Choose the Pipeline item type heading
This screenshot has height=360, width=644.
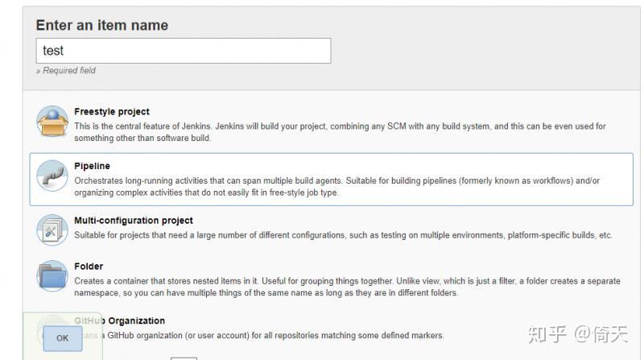[92, 166]
